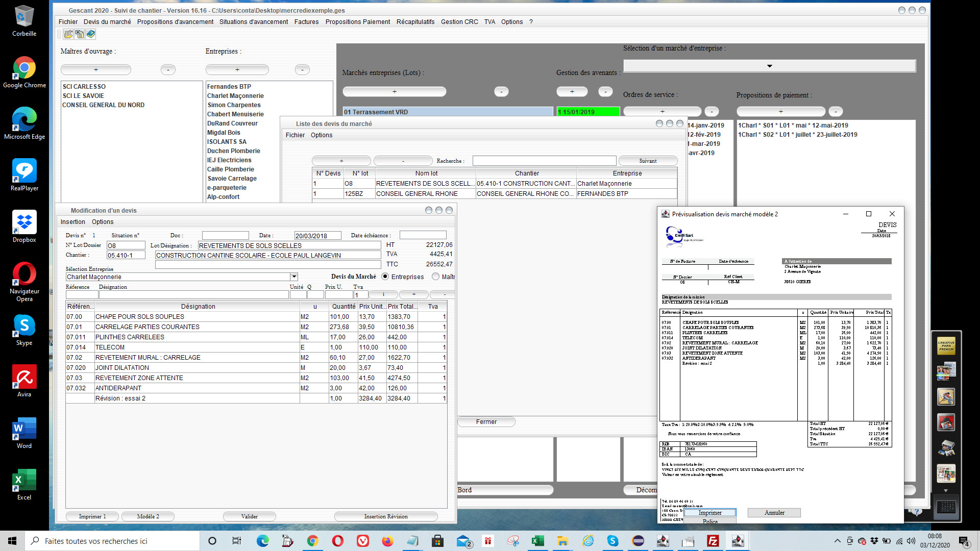Image resolution: width=980 pixels, height=551 pixels.
Task: Expand the sidebar down arrow
Action: click(x=946, y=491)
